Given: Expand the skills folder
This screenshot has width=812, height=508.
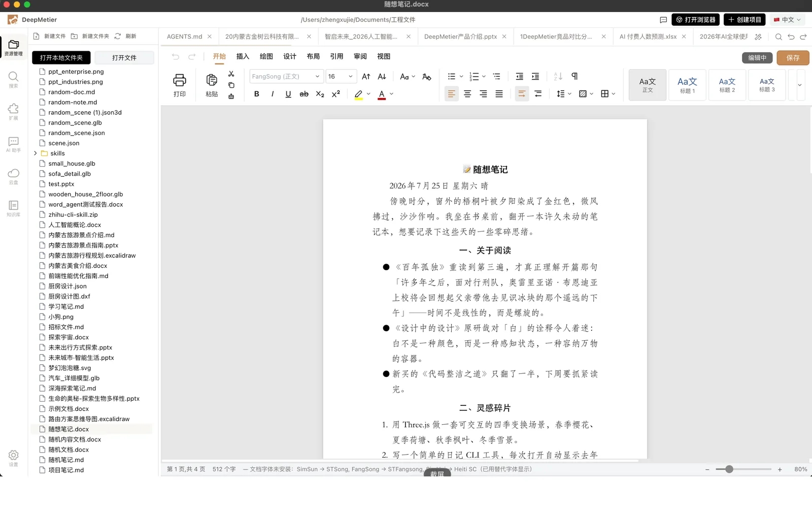Looking at the screenshot, I should 36,153.
